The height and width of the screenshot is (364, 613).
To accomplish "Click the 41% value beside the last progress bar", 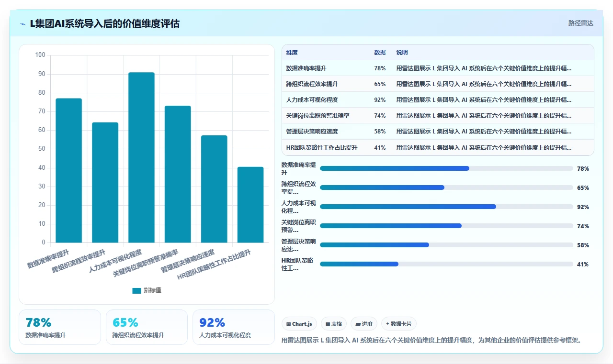I will 583,264.
